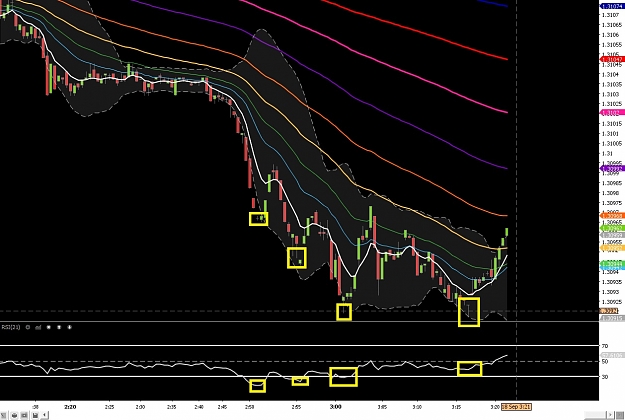This screenshot has height=420, width=625.
Task: Click the 1.31035 price axis label
Action: coord(612,84)
